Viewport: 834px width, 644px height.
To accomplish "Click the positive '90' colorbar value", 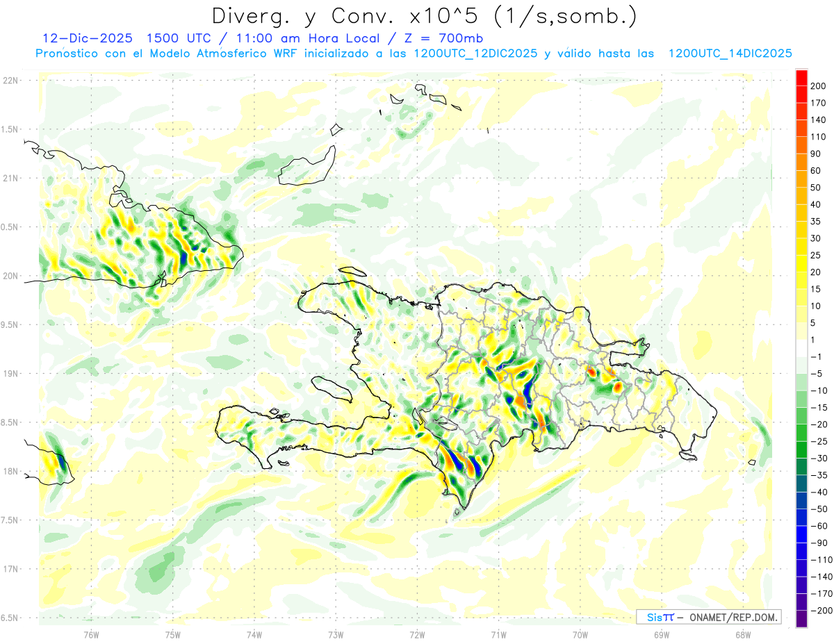I will [x=817, y=154].
